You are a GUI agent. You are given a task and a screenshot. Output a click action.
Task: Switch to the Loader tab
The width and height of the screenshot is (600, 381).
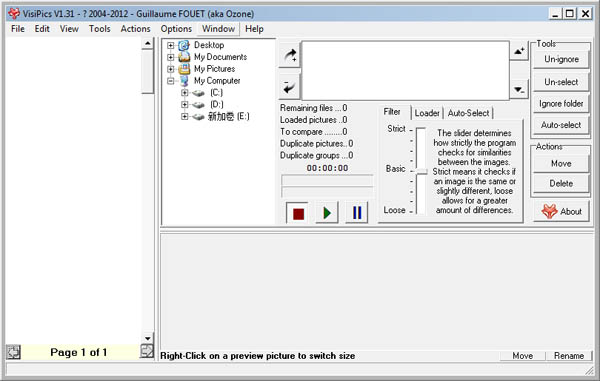click(427, 113)
